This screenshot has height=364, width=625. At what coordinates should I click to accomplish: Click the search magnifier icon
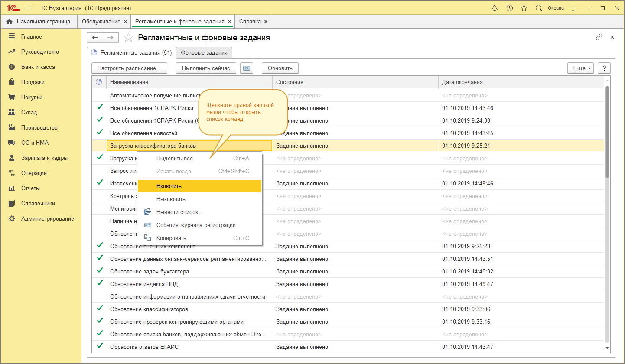(539, 8)
